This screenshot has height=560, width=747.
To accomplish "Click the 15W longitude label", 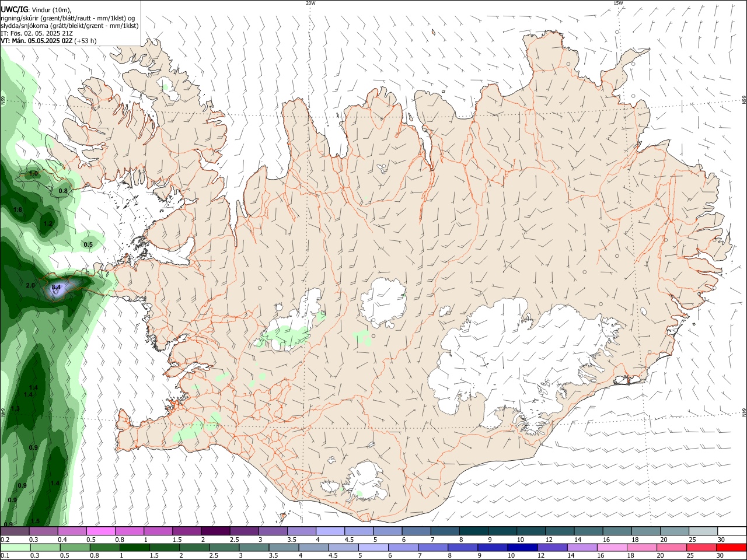I will tap(618, 3).
